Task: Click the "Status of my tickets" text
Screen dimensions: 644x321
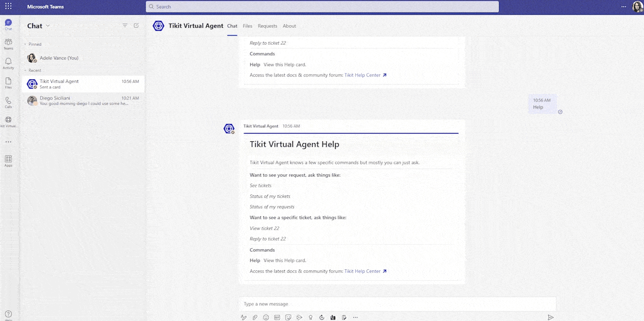Action: 270,196
